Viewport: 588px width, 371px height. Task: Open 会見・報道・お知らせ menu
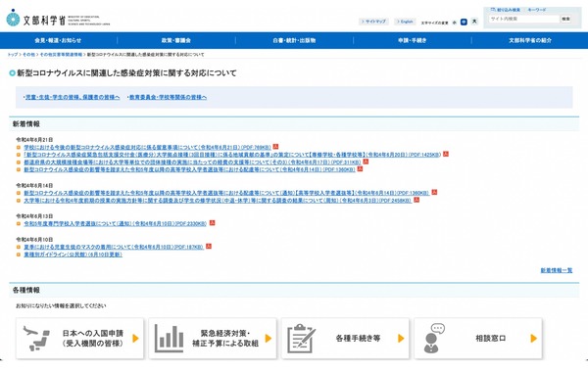(58, 40)
